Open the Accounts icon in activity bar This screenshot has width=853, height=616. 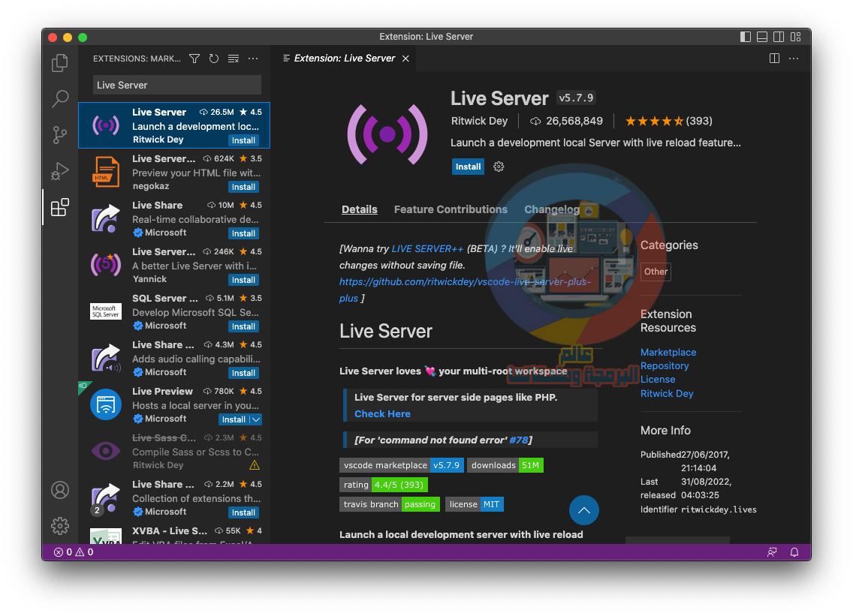pyautogui.click(x=60, y=490)
